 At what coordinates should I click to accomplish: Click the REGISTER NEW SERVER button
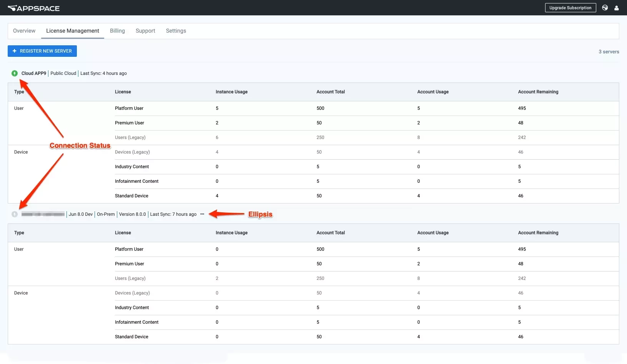click(42, 51)
